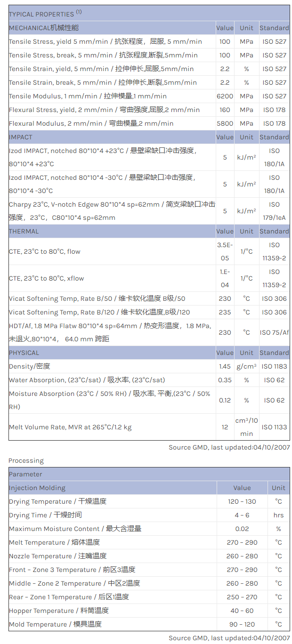Image resolution: width=292 pixels, height=644 pixels.
Task: Click the Flexural Modulus row label
Action: pyautogui.click(x=91, y=123)
